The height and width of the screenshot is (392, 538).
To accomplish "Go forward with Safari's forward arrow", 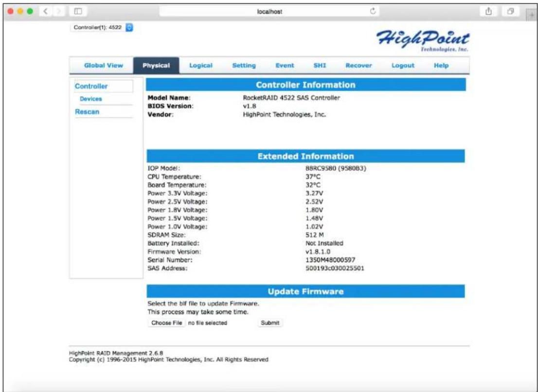I will (59, 11).
